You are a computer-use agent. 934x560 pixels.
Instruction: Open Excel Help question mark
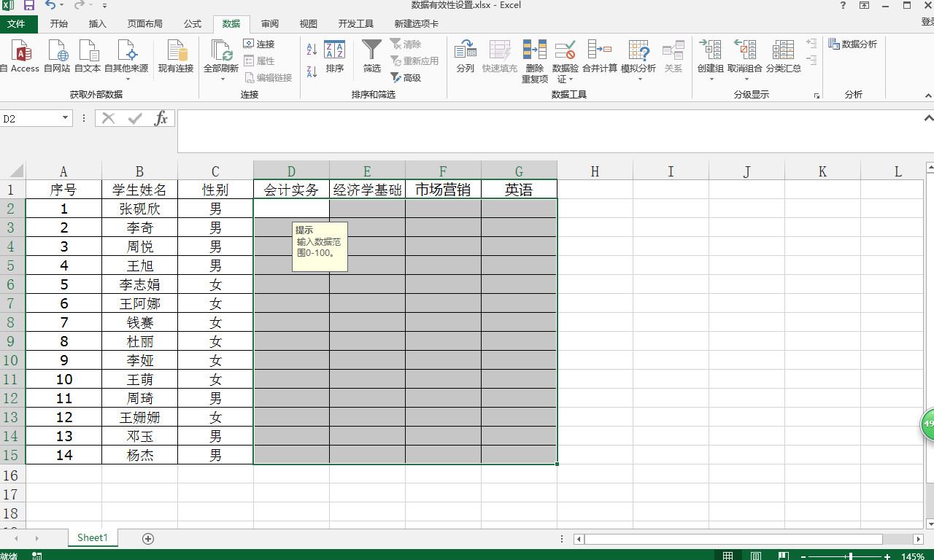[x=844, y=5]
